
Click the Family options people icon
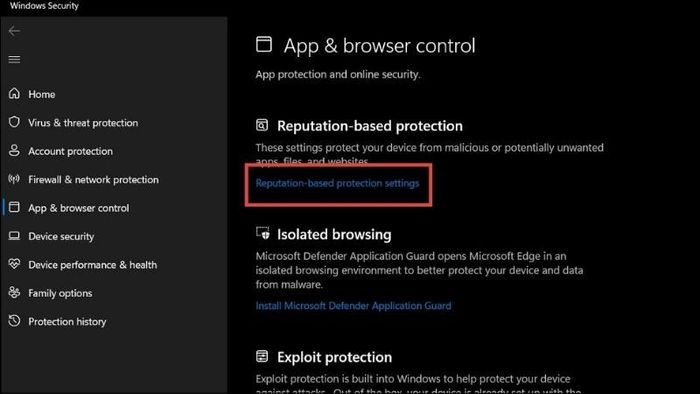point(14,293)
